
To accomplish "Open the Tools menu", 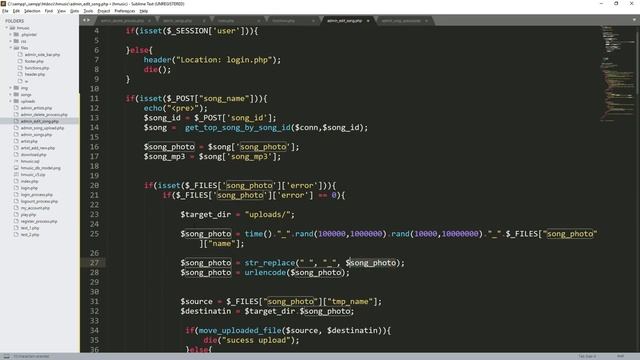I will click(88, 11).
